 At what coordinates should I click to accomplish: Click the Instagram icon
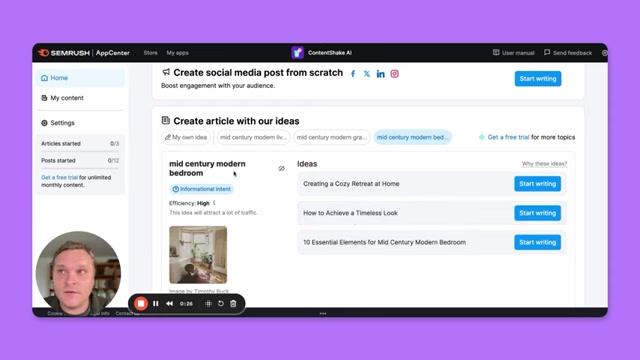click(394, 74)
